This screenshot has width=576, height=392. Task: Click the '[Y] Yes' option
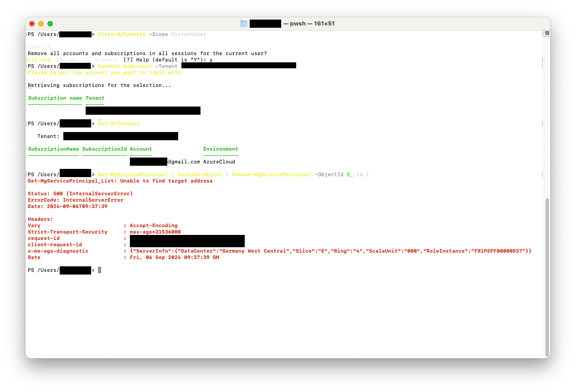39,60
